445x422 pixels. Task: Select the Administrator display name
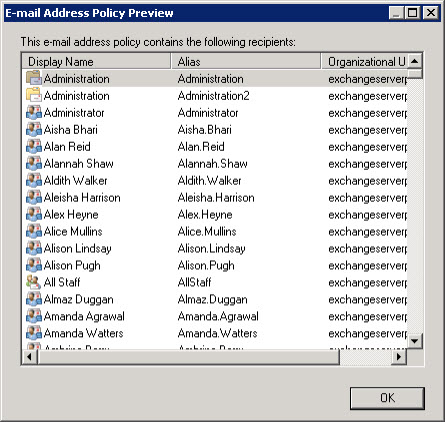74,113
